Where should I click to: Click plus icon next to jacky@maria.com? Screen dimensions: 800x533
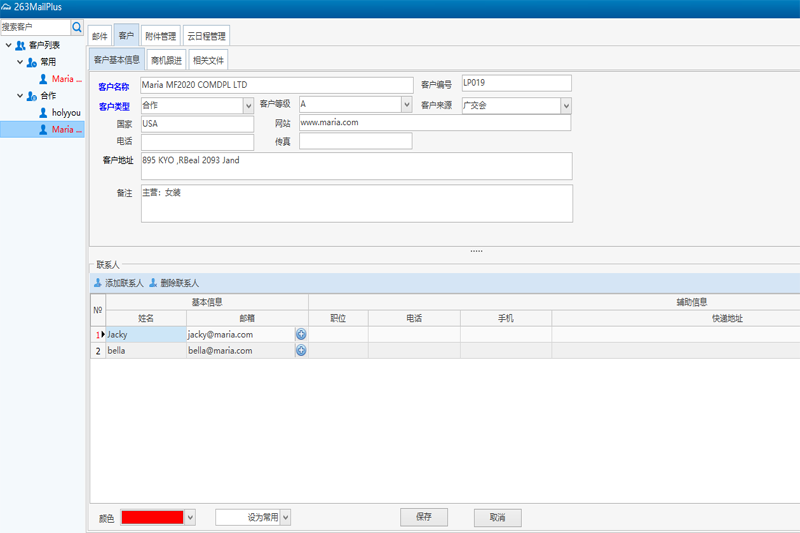(x=301, y=335)
